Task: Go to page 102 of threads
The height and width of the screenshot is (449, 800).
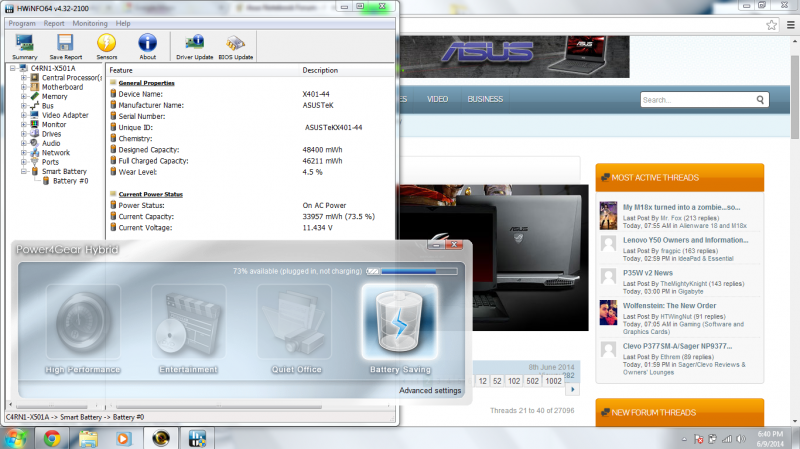Action: (x=514, y=381)
